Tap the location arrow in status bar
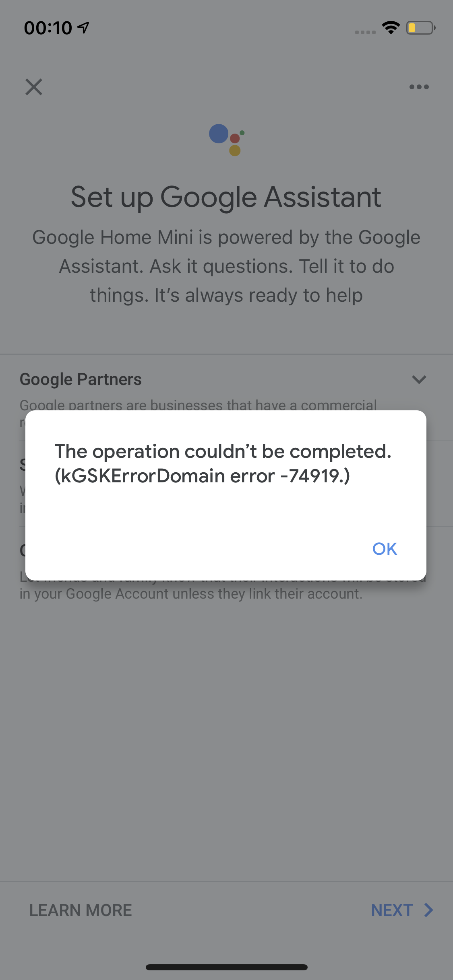 [83, 28]
